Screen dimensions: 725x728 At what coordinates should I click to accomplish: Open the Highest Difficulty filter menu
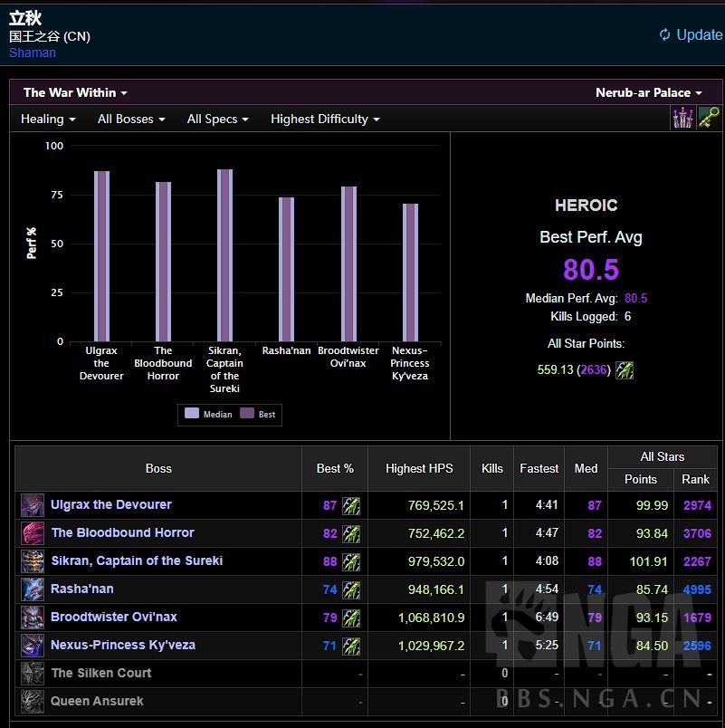[x=325, y=119]
